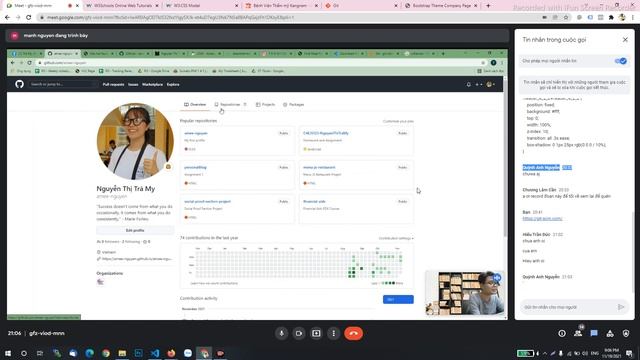Bookmark this page with the star icon
Viewport: 640px width, 360px height.
[566, 18]
